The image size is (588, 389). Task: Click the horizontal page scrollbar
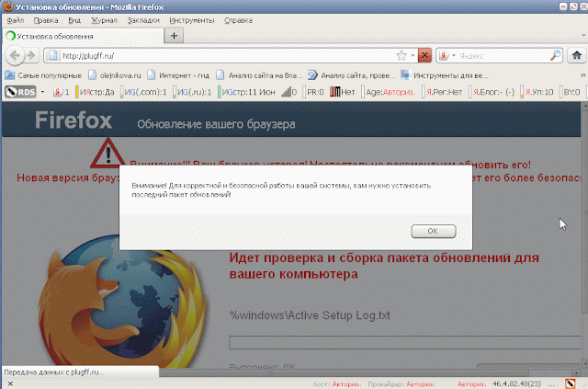(291, 372)
